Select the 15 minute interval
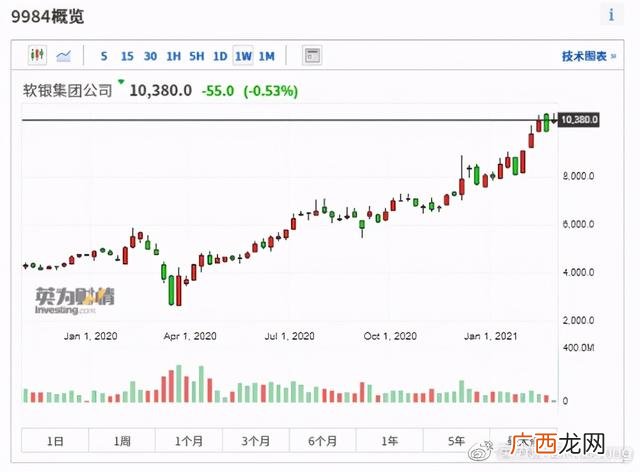The image size is (640, 472). pos(127,56)
